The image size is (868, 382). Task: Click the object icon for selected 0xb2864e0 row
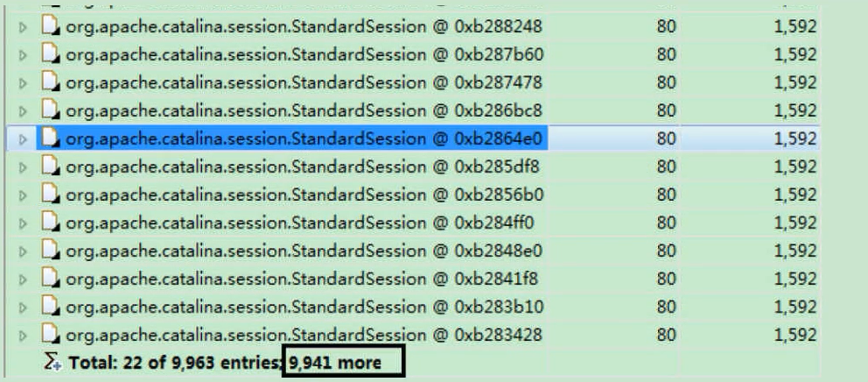(51, 138)
